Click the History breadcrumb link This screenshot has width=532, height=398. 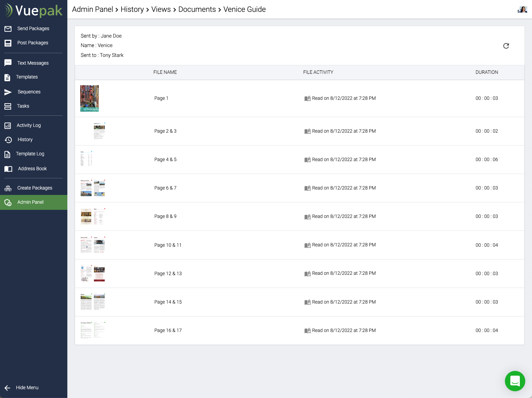coord(132,9)
